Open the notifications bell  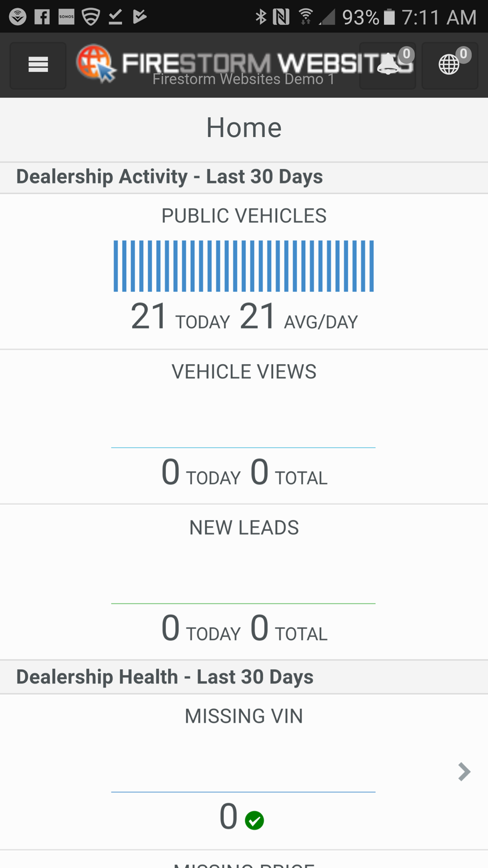[388, 65]
